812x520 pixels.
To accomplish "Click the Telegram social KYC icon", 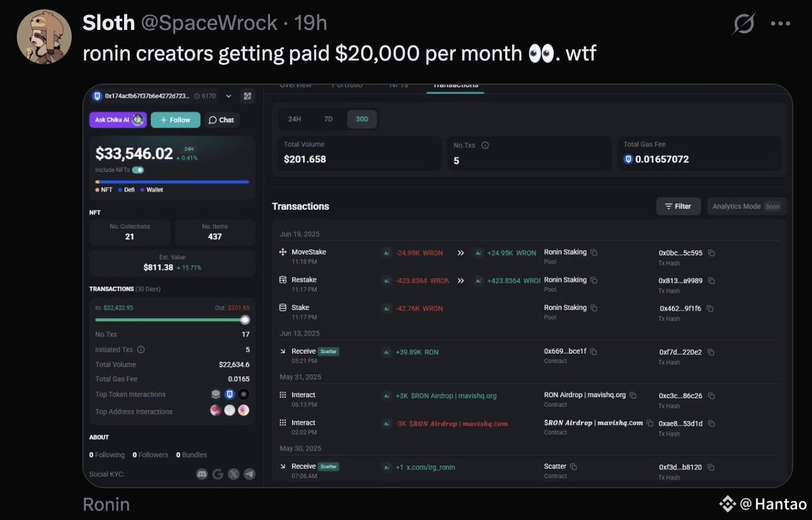I will (249, 474).
